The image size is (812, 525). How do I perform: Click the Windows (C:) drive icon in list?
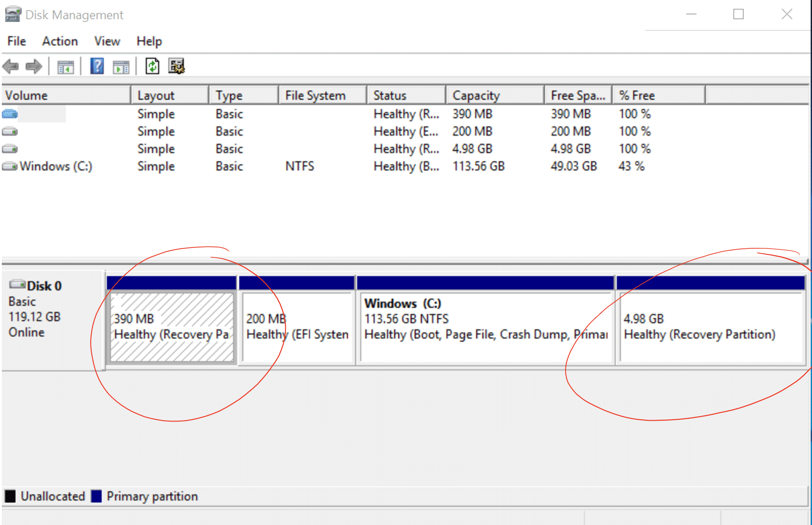[x=10, y=166]
